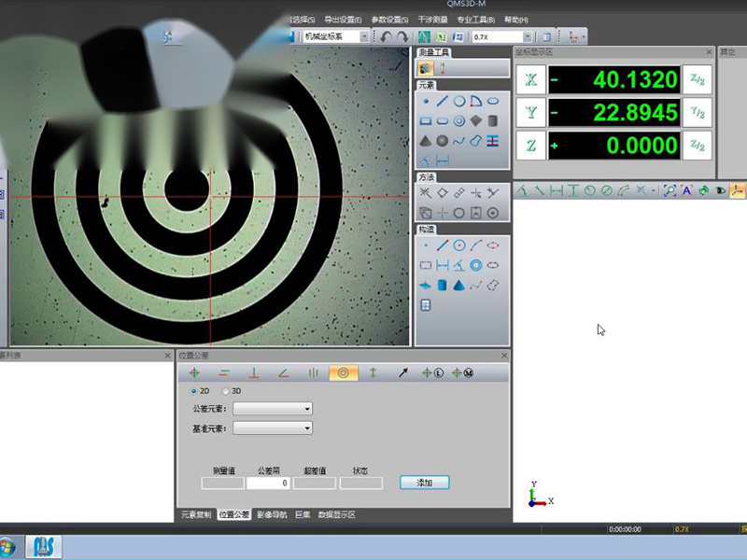Switch to the 影像导航 tab
Viewport: 747px width, 560px height.
(272, 514)
